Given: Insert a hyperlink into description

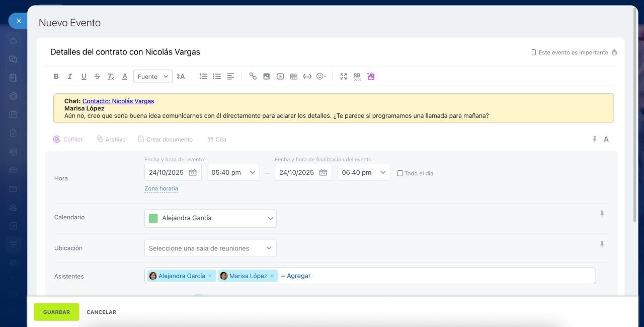Looking at the screenshot, I should (x=253, y=77).
